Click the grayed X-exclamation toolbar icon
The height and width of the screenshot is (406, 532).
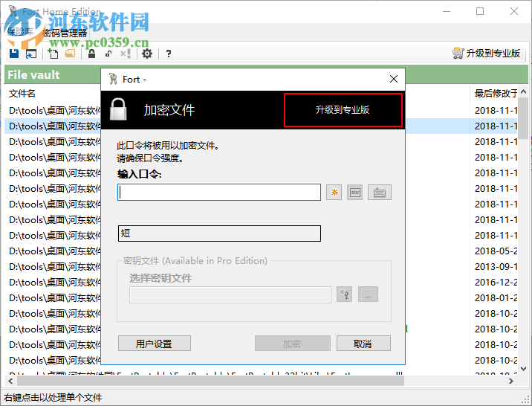pyautogui.click(x=126, y=54)
